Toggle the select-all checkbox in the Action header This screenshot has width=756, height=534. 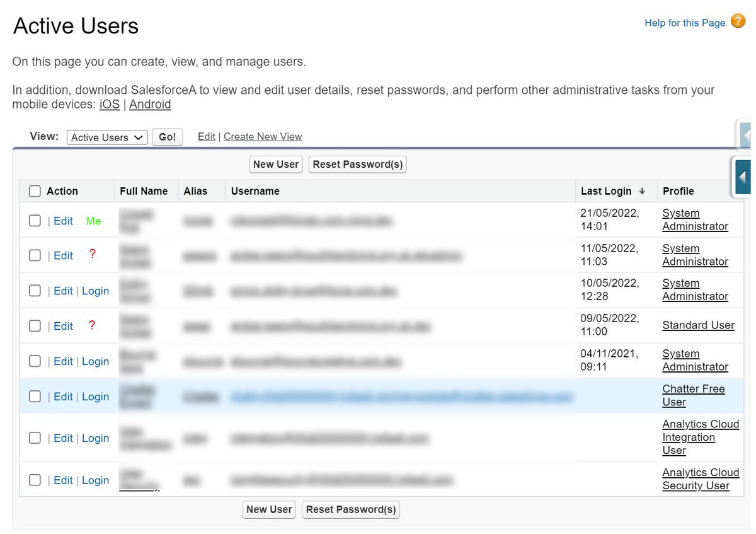[35, 191]
